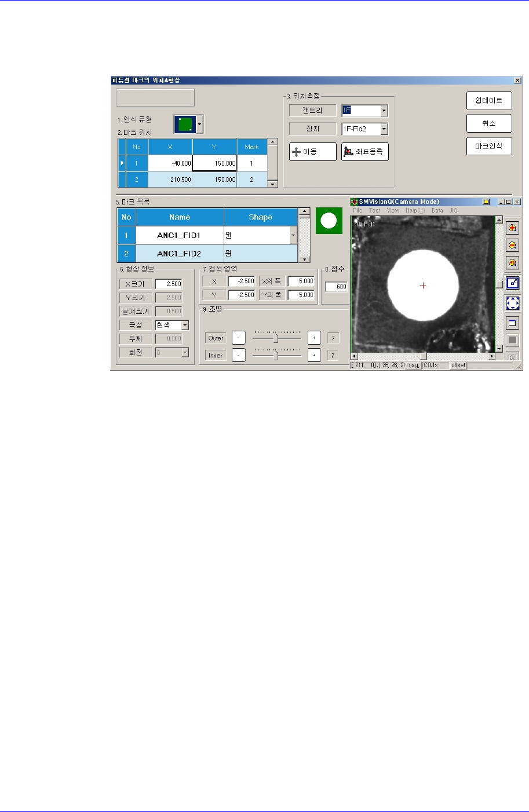Click the Shape column header in mark list

point(260,217)
